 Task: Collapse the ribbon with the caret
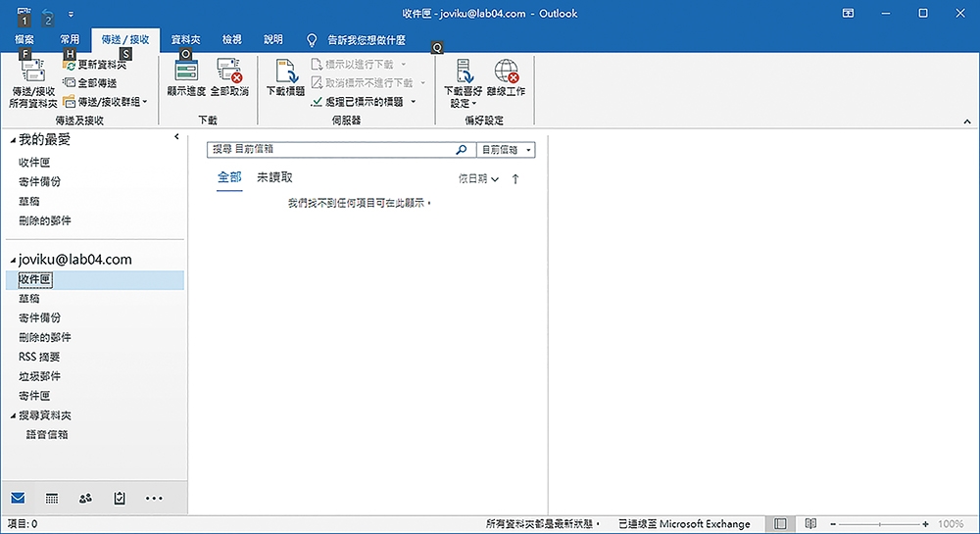[967, 121]
